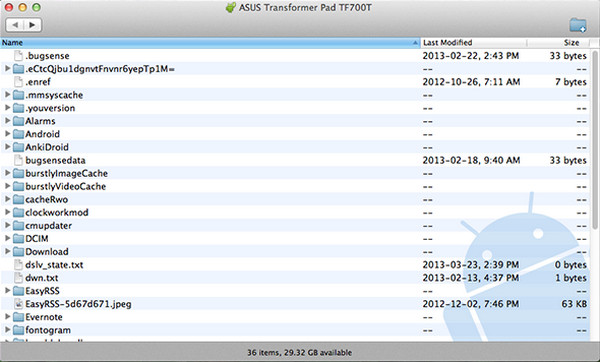This screenshot has height=362, width=600.
Task: Go back with the left arrow button
Action: [15, 25]
